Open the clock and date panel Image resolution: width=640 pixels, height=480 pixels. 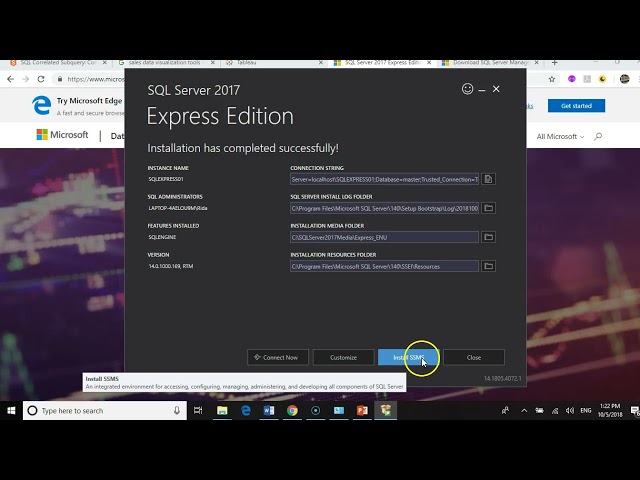point(610,411)
